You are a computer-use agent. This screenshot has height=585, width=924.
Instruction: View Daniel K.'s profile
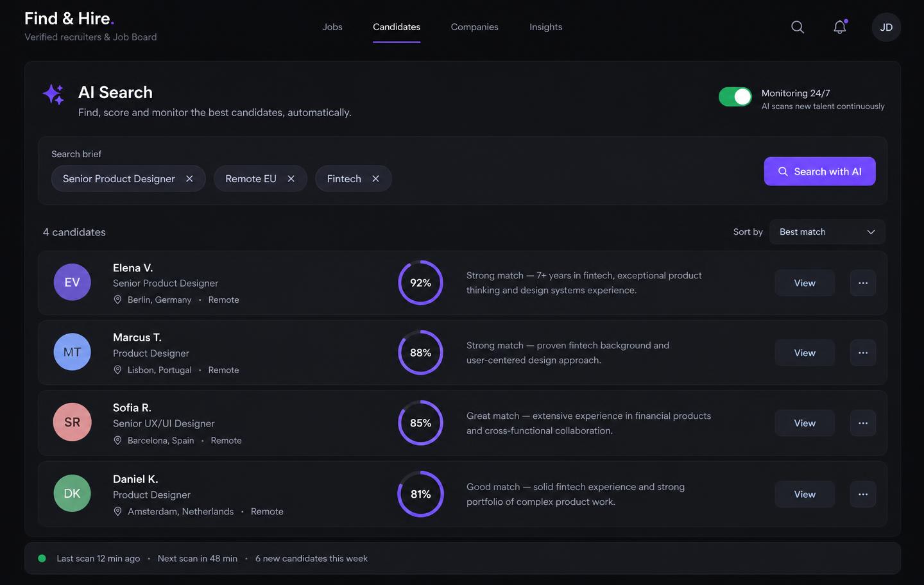pos(805,494)
